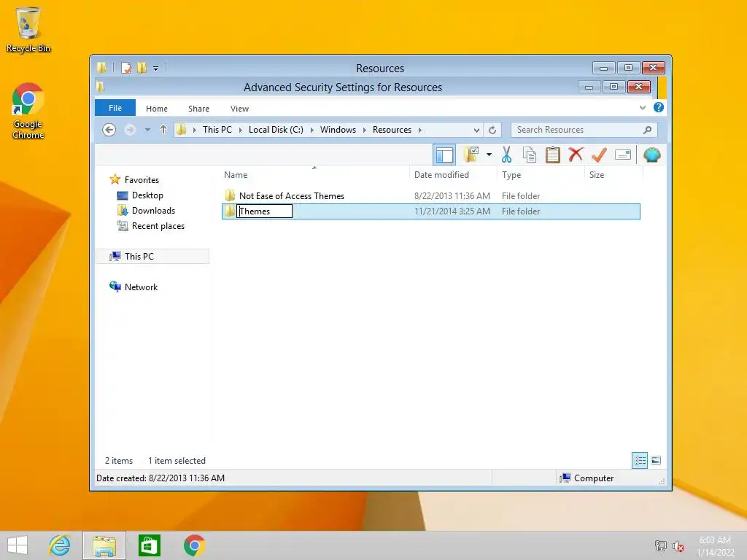Click the Themes rename text box

click(x=264, y=211)
